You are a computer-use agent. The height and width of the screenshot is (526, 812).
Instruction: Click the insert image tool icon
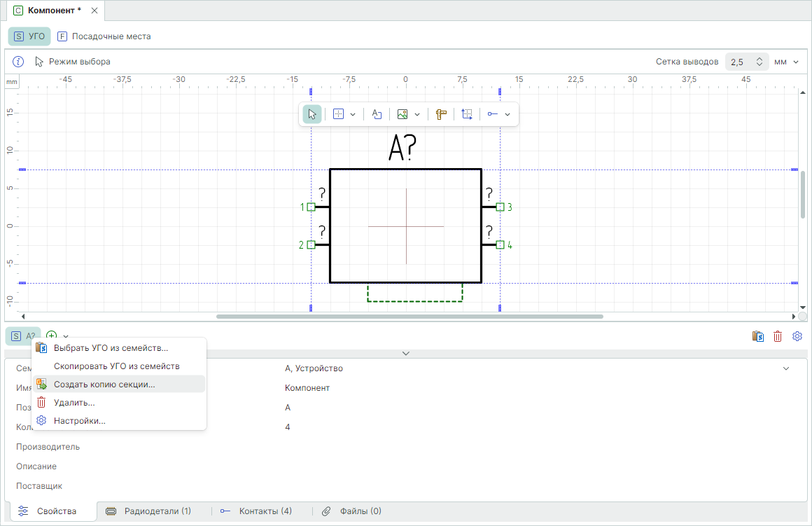tap(402, 114)
